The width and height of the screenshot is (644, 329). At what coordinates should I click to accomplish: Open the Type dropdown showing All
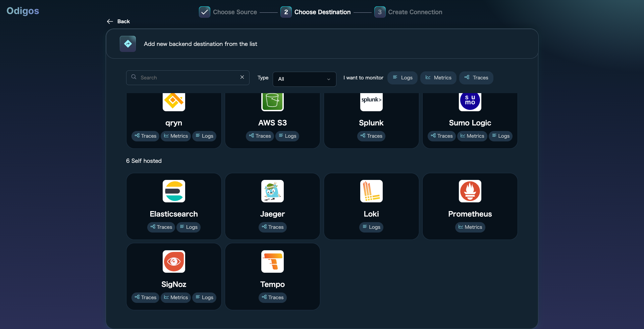point(305,79)
